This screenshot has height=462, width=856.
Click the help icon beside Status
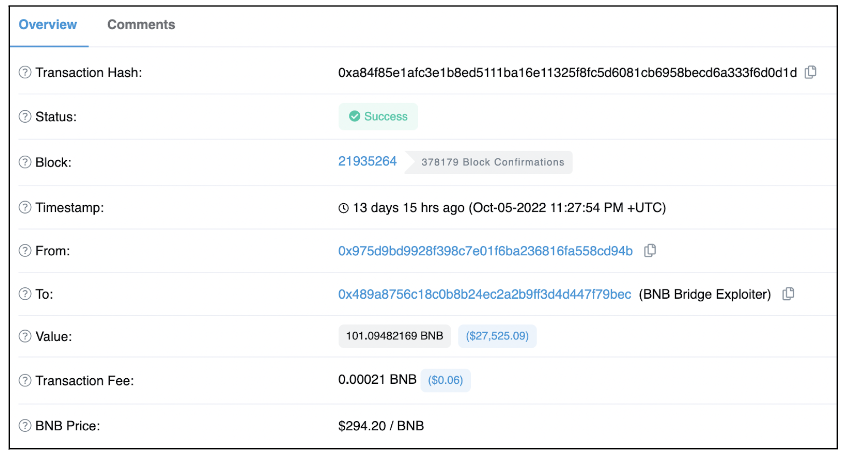(25, 116)
